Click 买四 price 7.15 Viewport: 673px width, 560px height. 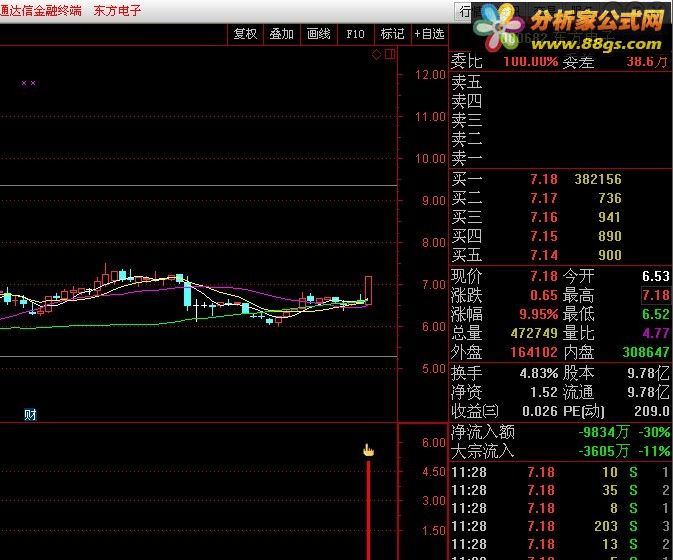(543, 236)
